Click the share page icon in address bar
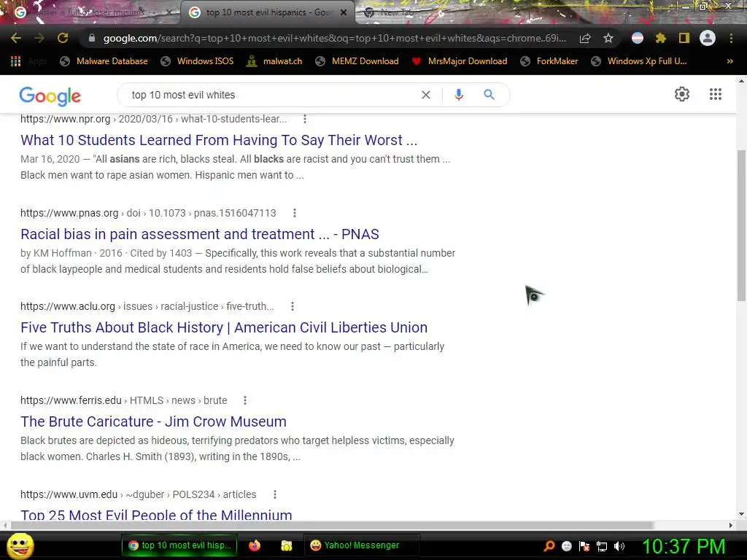 585,39
